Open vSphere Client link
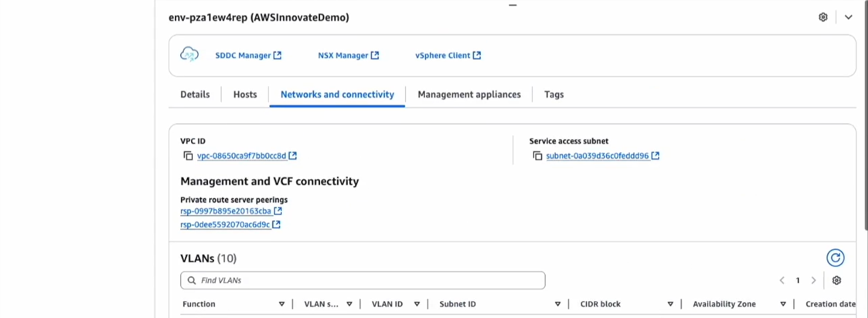 pos(442,56)
